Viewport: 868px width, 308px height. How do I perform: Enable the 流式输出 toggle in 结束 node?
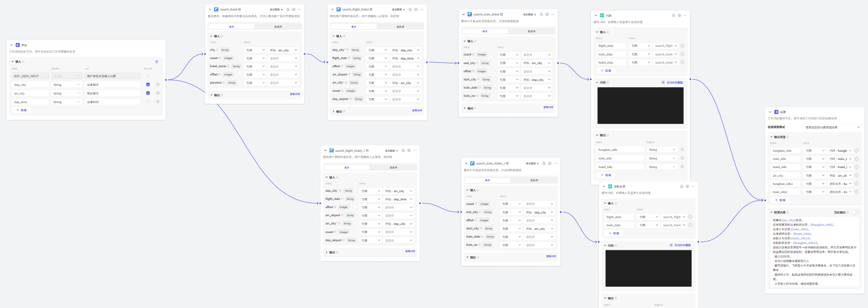click(855, 212)
